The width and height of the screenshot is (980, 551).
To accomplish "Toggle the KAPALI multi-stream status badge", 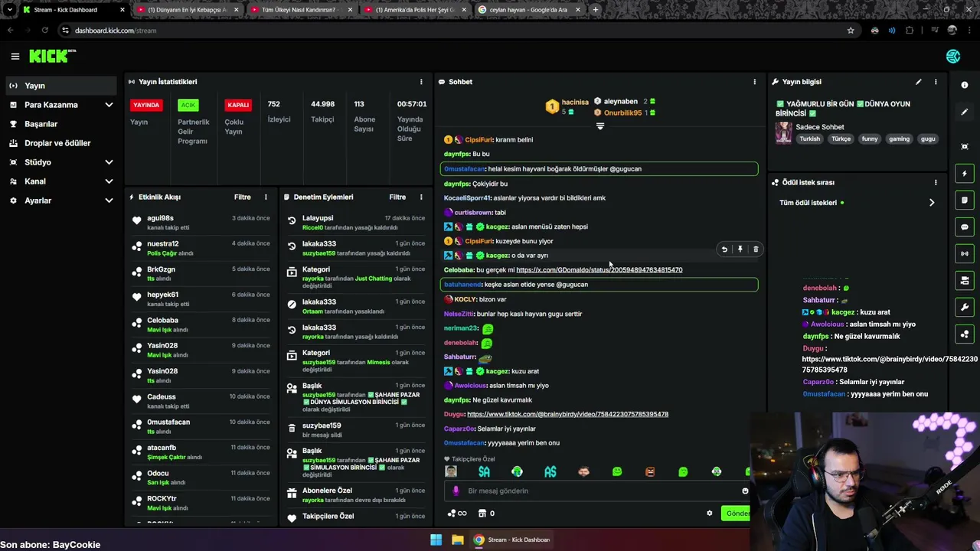I will point(238,105).
